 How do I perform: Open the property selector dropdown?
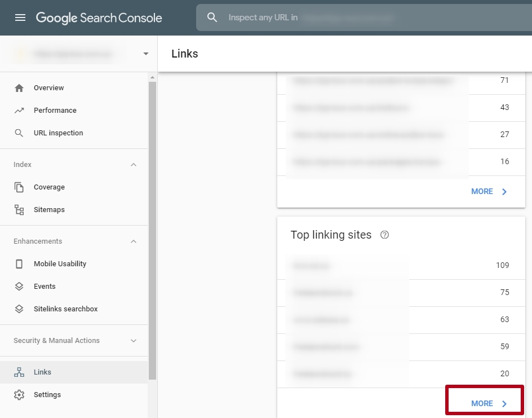click(146, 54)
